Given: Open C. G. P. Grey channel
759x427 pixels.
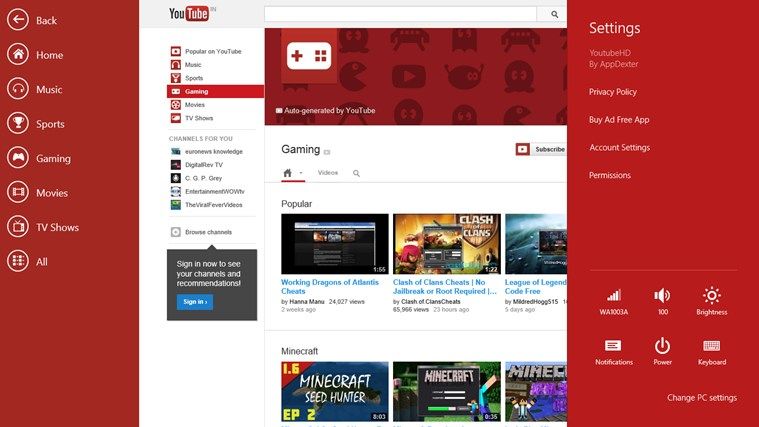Looking at the screenshot, I should click(x=202, y=178).
